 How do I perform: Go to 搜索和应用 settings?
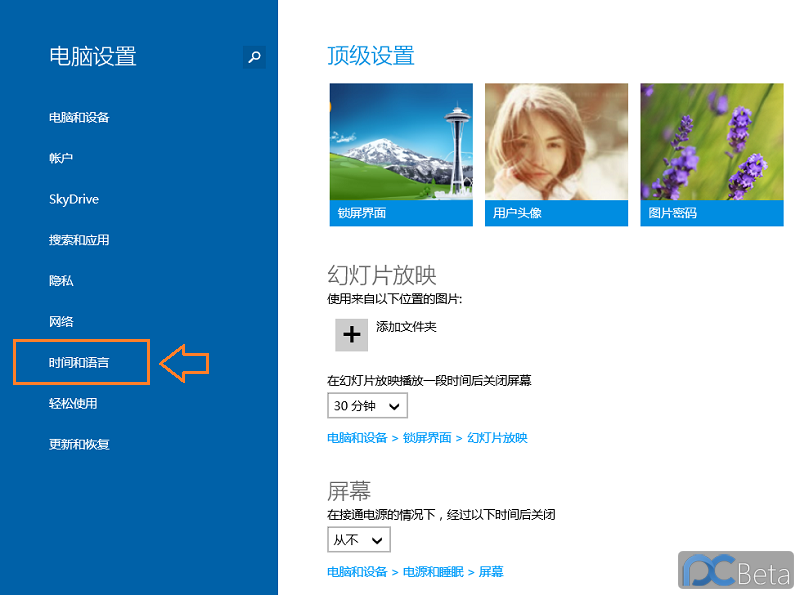pyautogui.click(x=79, y=240)
